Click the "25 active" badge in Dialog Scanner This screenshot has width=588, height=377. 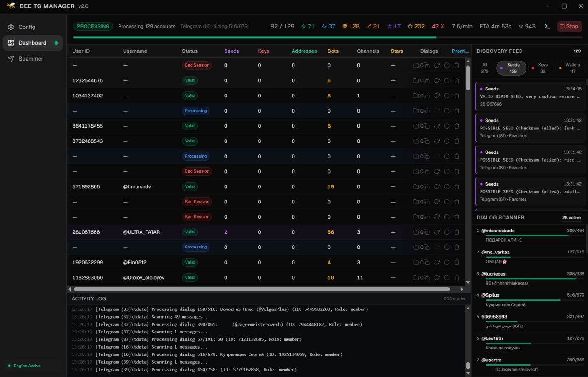point(571,217)
